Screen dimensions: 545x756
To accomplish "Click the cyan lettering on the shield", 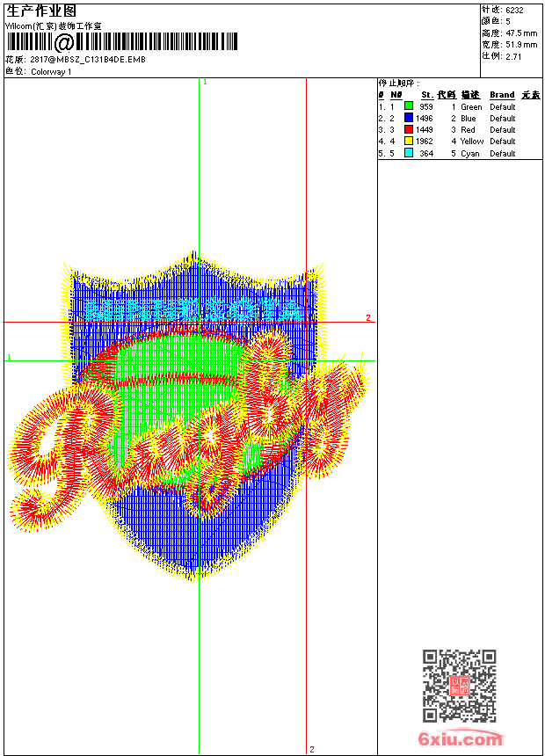I will [195, 309].
